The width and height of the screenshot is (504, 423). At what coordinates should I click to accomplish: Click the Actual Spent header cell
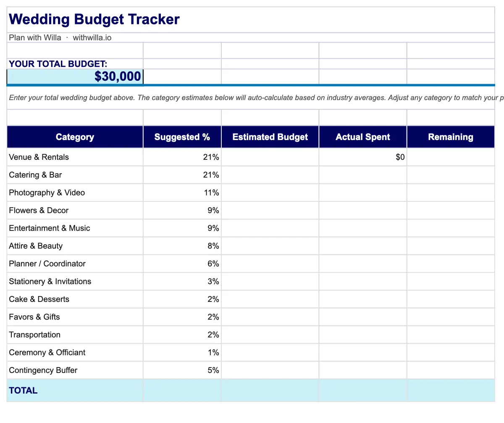coord(362,137)
